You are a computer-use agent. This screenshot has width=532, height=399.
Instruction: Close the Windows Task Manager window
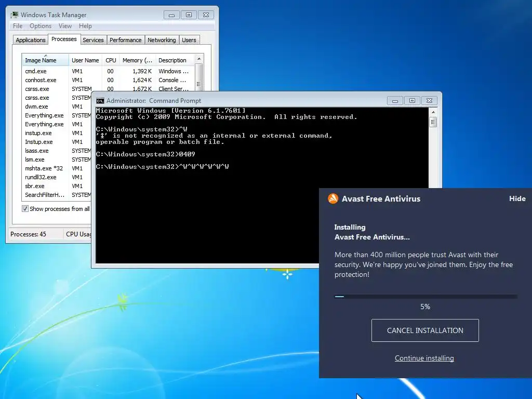(206, 15)
